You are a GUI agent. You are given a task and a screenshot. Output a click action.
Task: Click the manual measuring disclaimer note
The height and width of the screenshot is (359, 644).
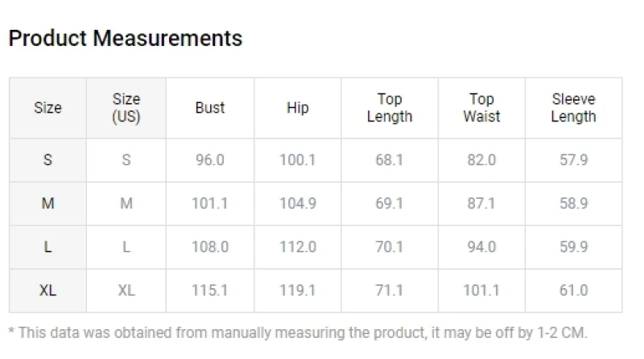(x=298, y=332)
